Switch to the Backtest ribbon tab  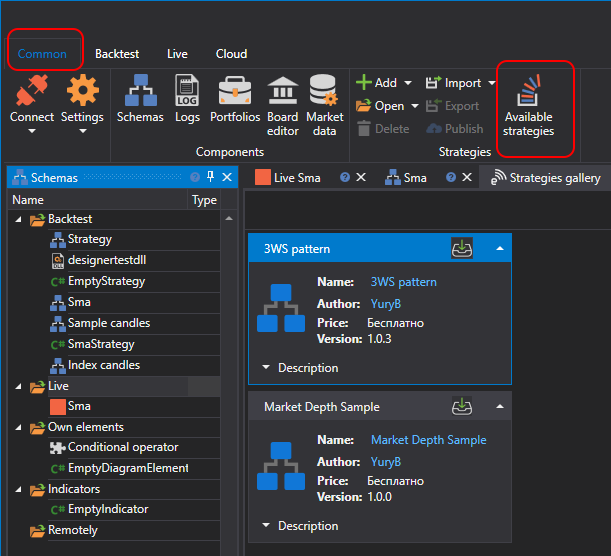pyautogui.click(x=117, y=53)
